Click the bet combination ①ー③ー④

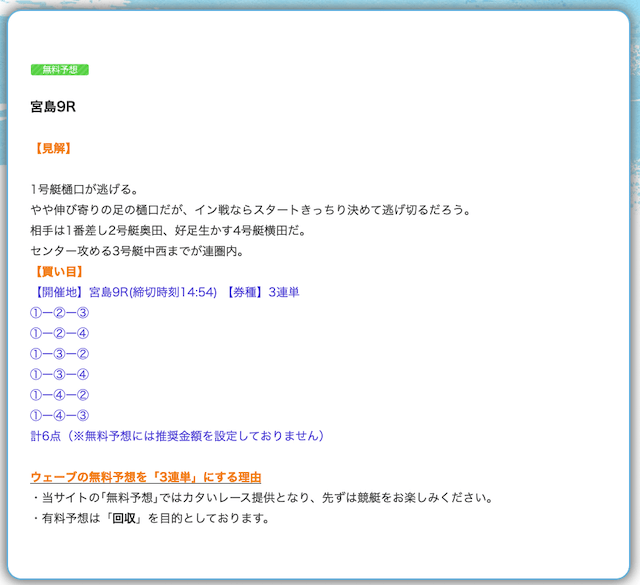pos(60,374)
